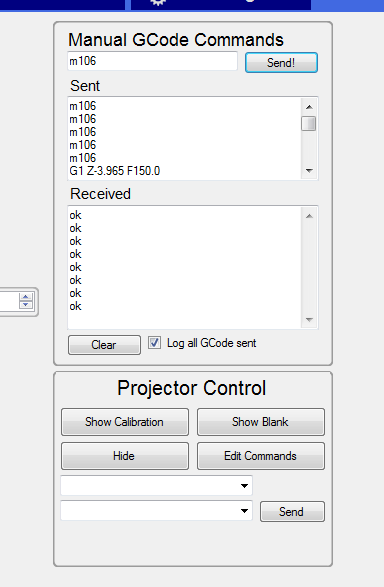384x587 pixels.
Task: Click the Show Calibration projector button
Action: point(125,422)
